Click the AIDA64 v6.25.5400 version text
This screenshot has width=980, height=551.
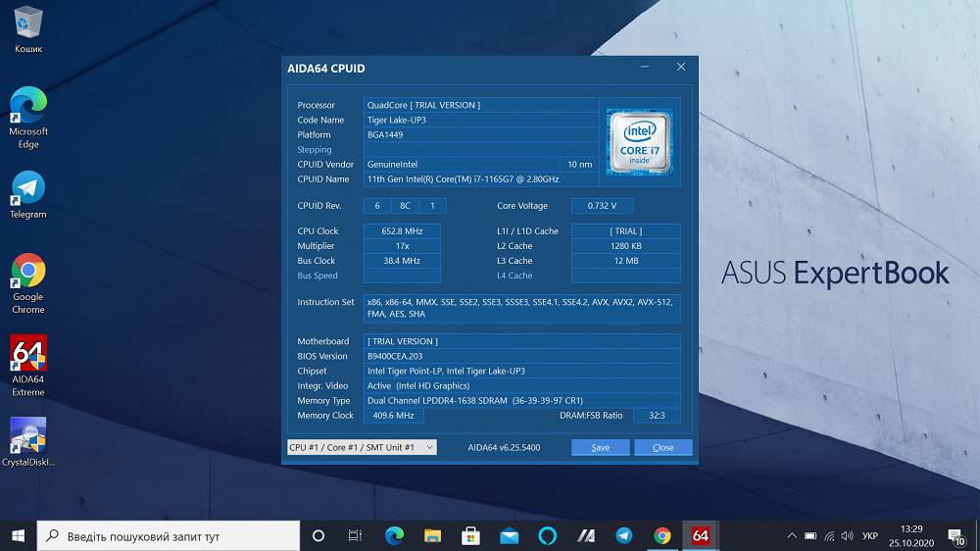(504, 447)
